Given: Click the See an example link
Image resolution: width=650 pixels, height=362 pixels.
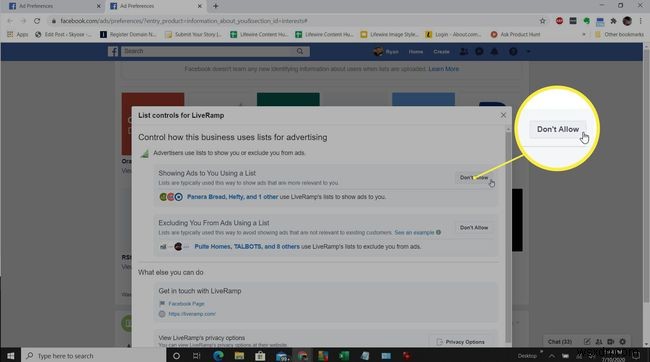Looking at the screenshot, I should (x=414, y=233).
